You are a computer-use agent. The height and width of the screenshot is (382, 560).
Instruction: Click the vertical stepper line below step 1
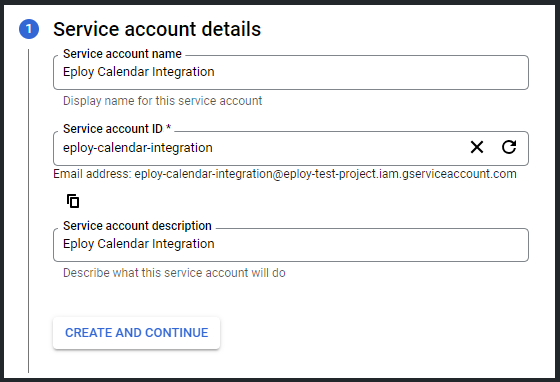29,211
